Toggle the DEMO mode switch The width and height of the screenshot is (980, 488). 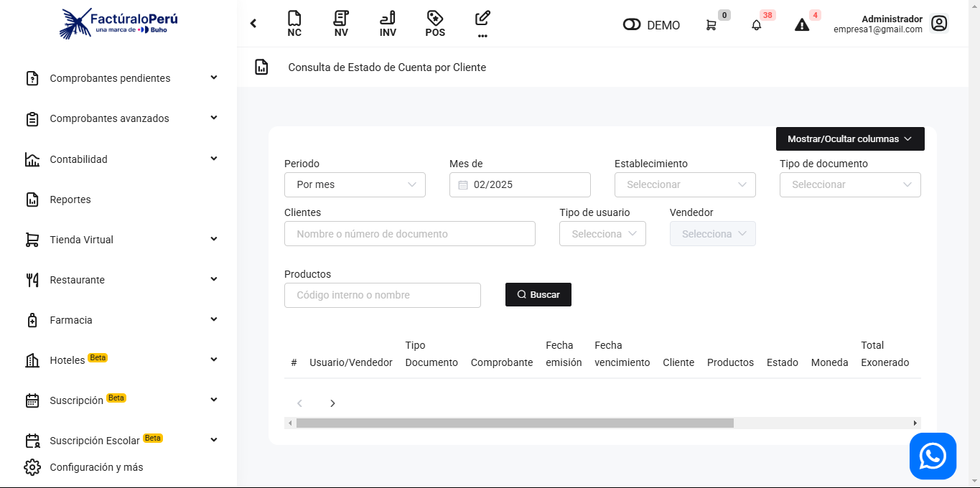[x=632, y=25]
